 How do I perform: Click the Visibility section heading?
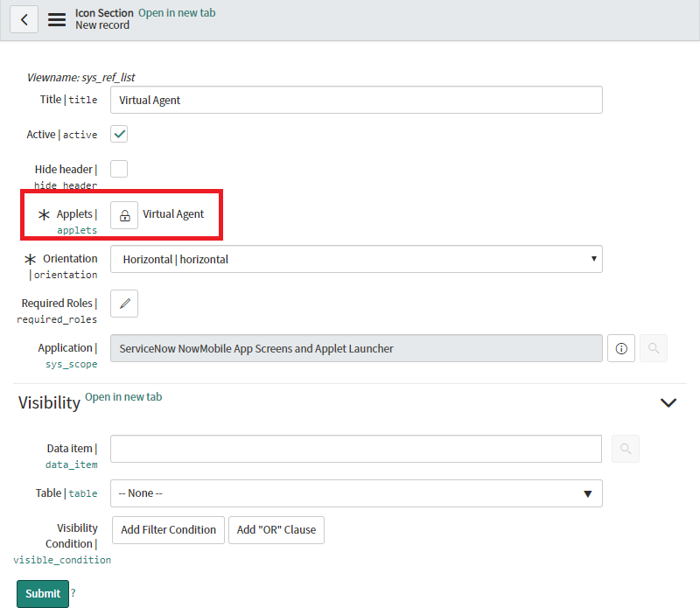tap(50, 402)
